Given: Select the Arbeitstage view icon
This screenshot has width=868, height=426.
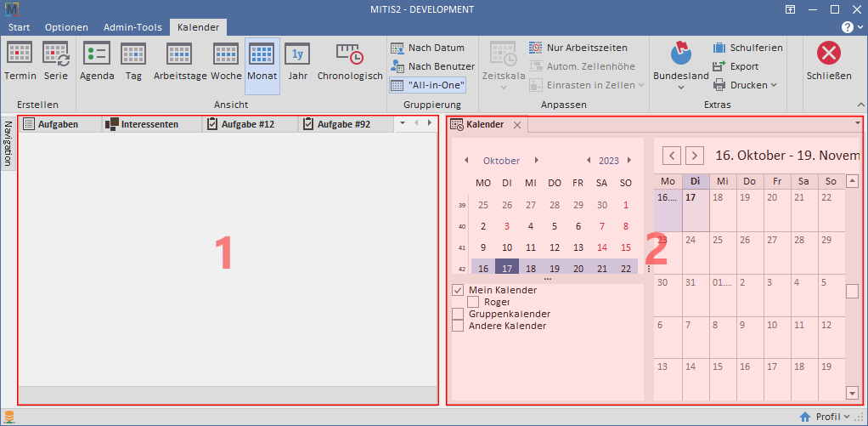Looking at the screenshot, I should tap(179, 55).
